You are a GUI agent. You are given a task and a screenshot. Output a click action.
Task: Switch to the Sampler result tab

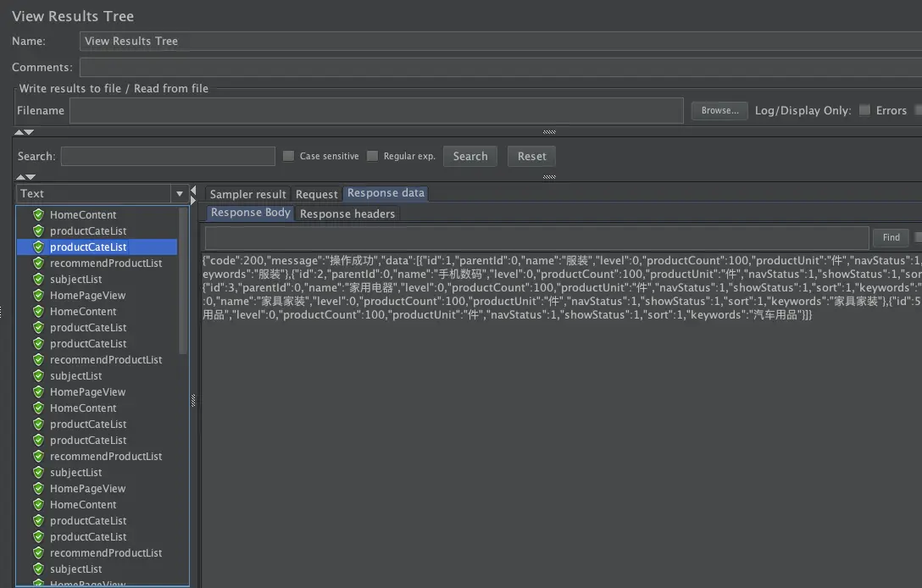coord(247,194)
